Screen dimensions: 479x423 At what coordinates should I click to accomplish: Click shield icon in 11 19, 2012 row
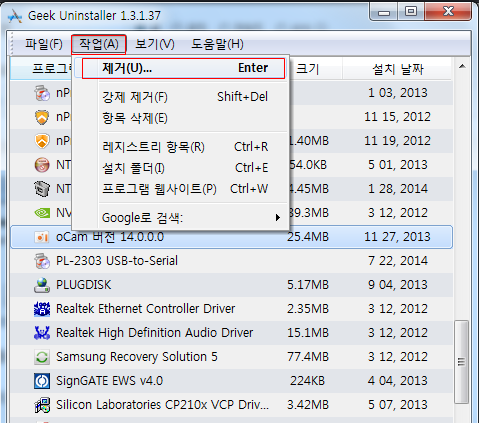(x=42, y=141)
